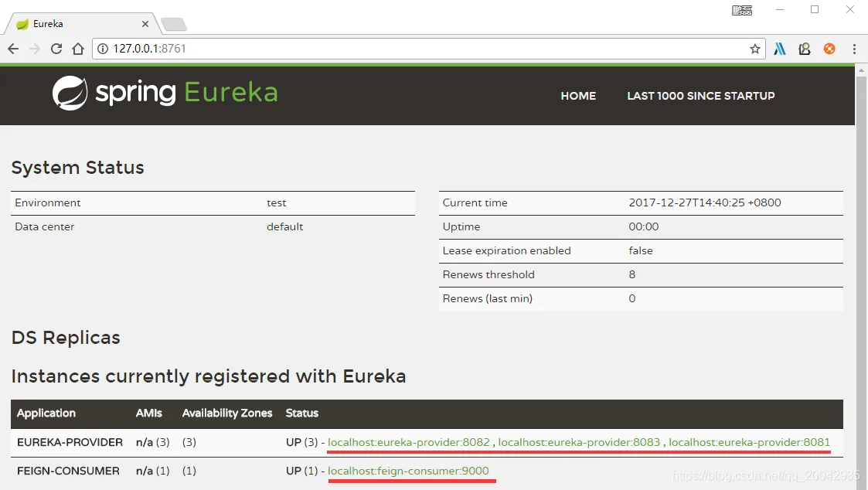Viewport: 868px width, 490px height.
Task: Open instance localhost:eureka-provider:8083
Action: point(579,442)
